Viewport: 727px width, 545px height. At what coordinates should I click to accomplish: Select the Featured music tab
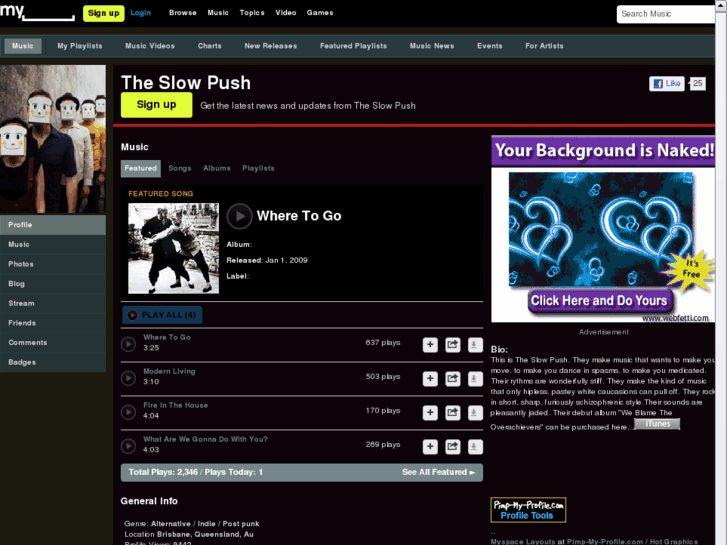point(140,168)
